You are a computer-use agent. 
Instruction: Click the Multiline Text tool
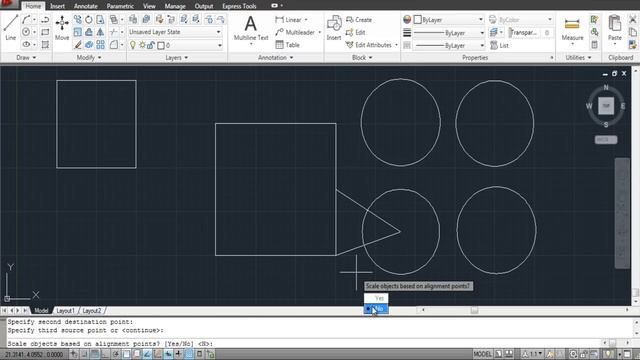[x=251, y=28]
